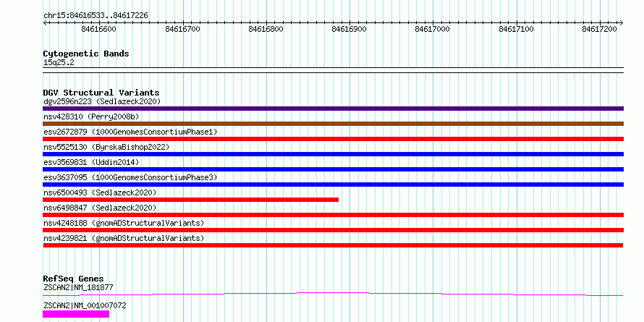Image resolution: width=644 pixels, height=322 pixels.
Task: Open the ZSCAN2|NM_181877 gene label
Action: (78, 287)
